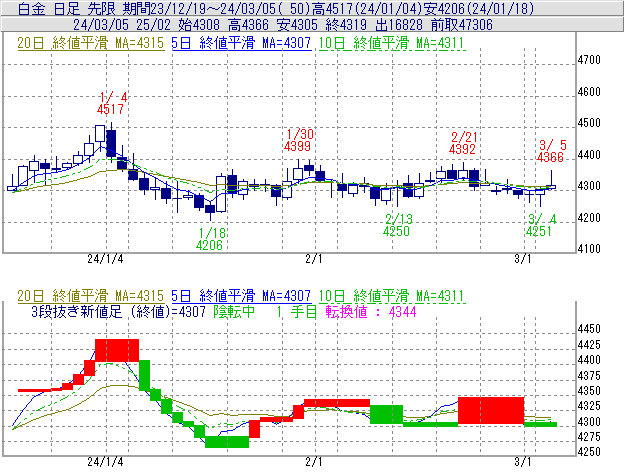The width and height of the screenshot is (624, 475).
Task: Select upper chart 5日 終値平滑 MA=4307 legend
Action: 241,43
